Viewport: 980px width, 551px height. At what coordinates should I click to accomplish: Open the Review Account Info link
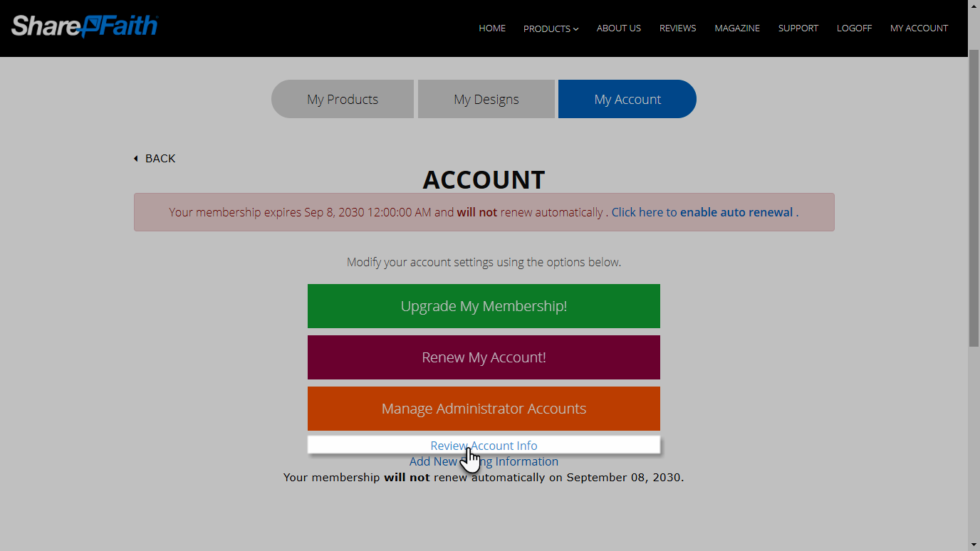(484, 445)
